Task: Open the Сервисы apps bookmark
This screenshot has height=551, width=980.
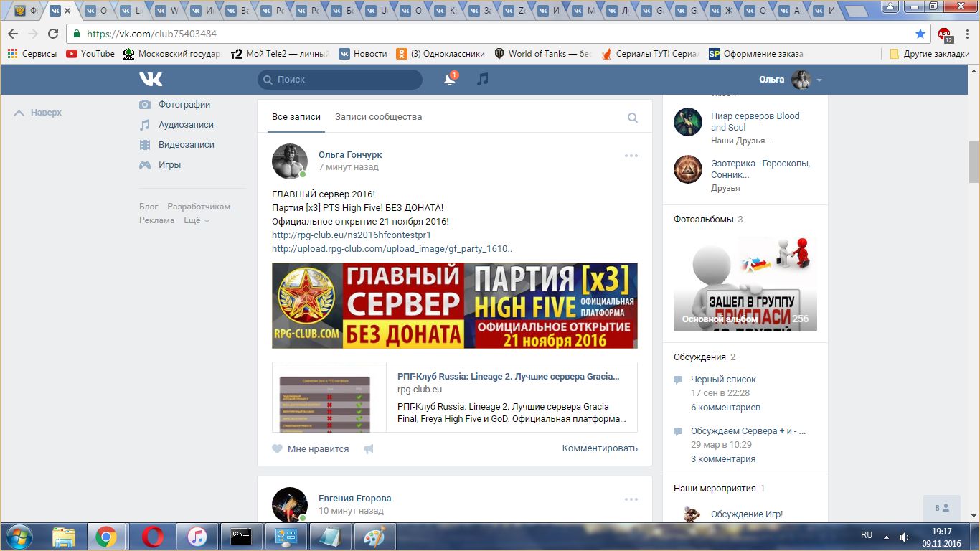Action: 32,54
